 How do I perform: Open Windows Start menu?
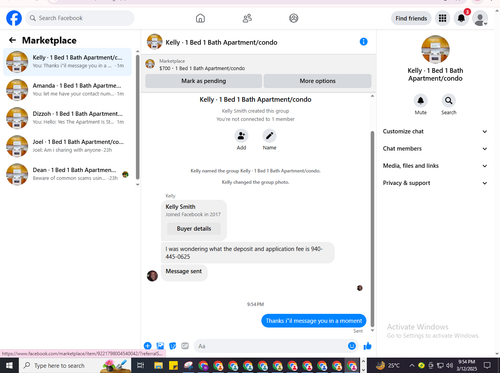[9, 365]
